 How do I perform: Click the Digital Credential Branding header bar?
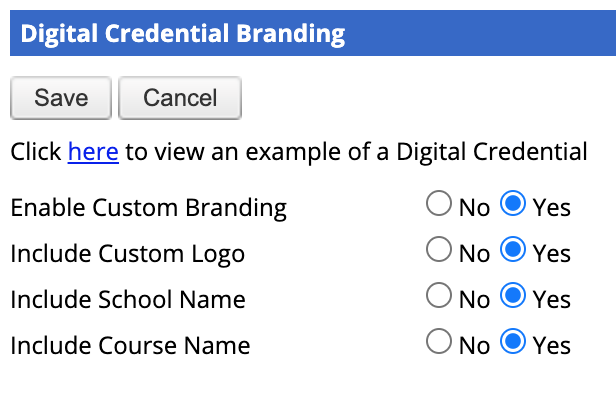(x=313, y=33)
